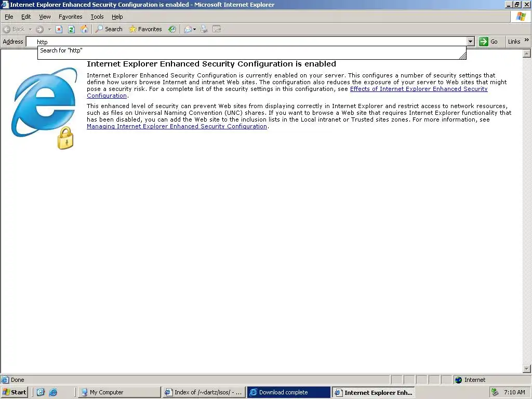Open the Help menu
The image size is (532, 399).
click(x=117, y=17)
